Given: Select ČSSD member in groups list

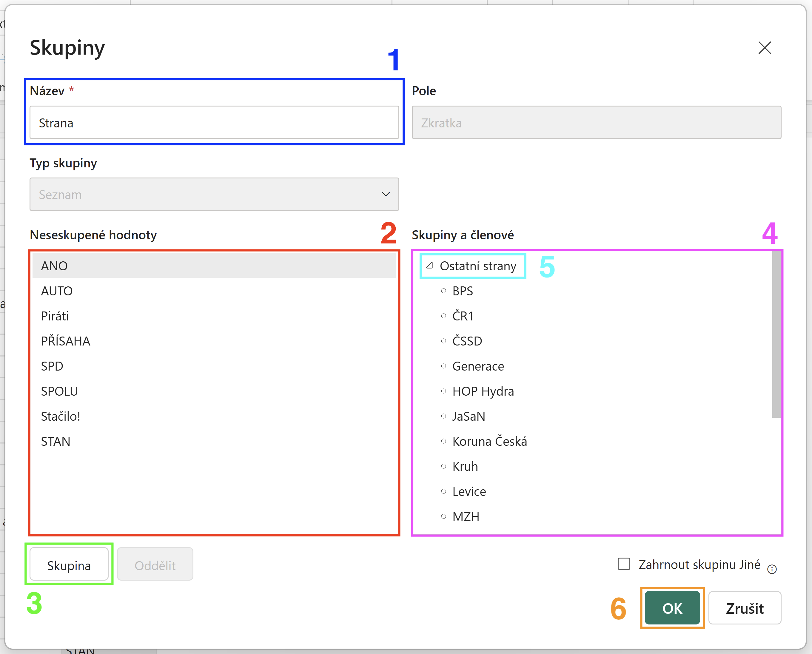Looking at the screenshot, I should [x=467, y=341].
